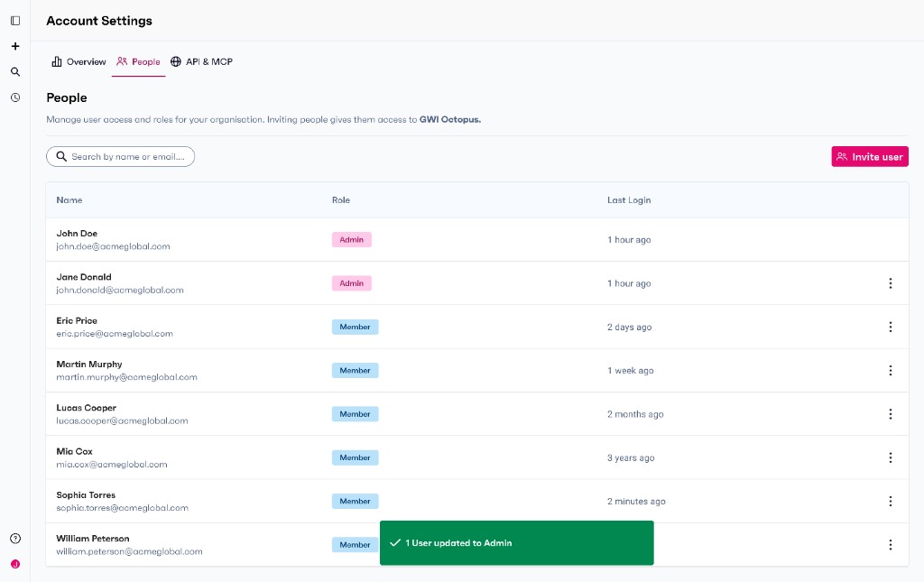Image resolution: width=924 pixels, height=582 pixels.
Task: Click the plus icon in the sidebar
Action: coord(15,46)
